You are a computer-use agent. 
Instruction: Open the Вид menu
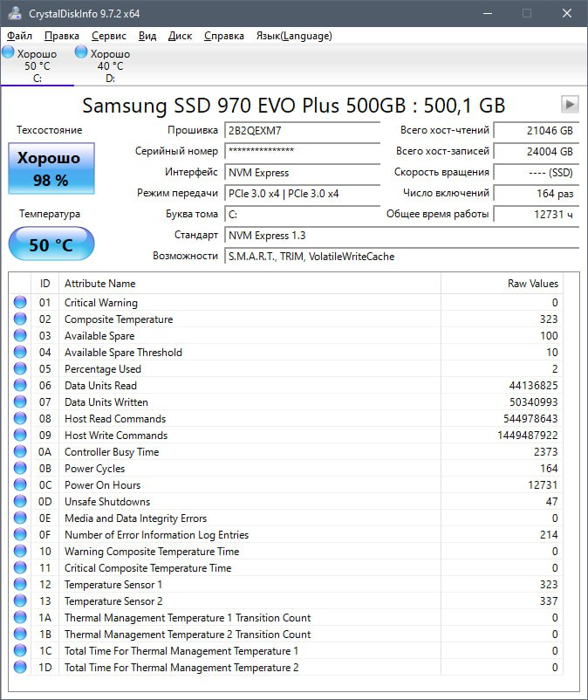coord(147,36)
